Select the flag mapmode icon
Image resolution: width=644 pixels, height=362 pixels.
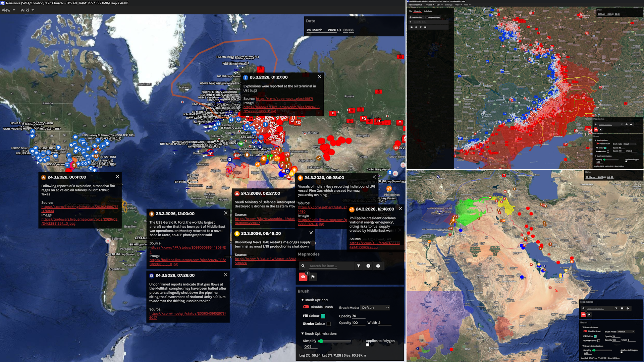coord(313,277)
